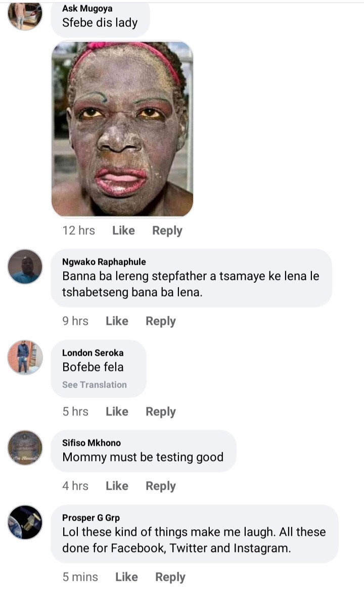
Task: Reply to Sifiso Mkhono's comment
Action: coord(161,486)
